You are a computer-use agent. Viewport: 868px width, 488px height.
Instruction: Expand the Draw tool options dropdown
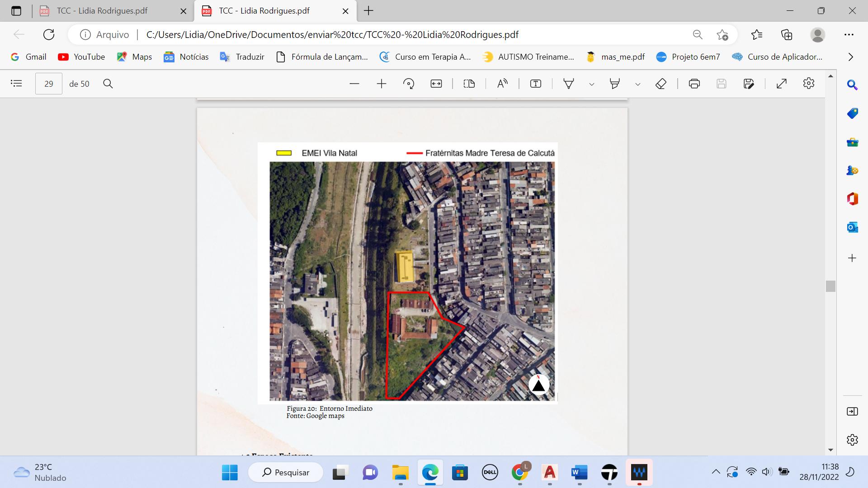click(591, 84)
